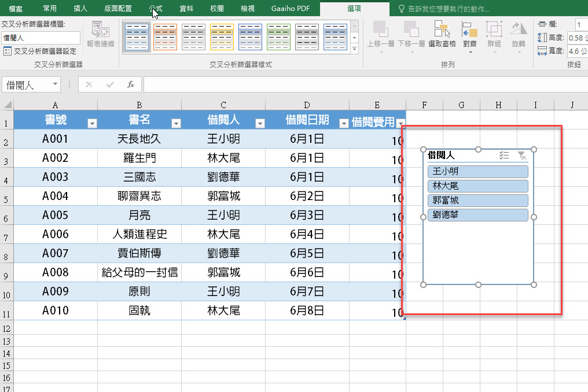Select 郭富城 in the slicer
Viewport: 588px width, 392px height.
click(477, 201)
